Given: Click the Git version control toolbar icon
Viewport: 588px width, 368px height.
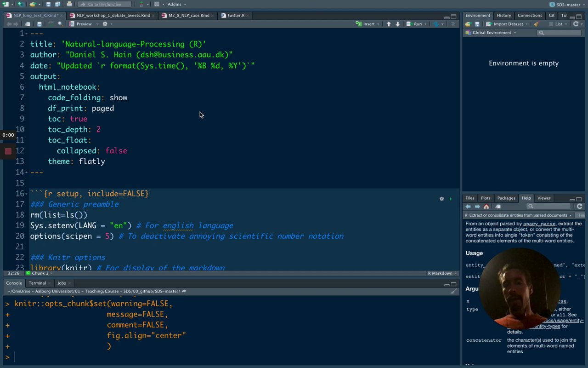Looking at the screenshot, I should tap(141, 4).
